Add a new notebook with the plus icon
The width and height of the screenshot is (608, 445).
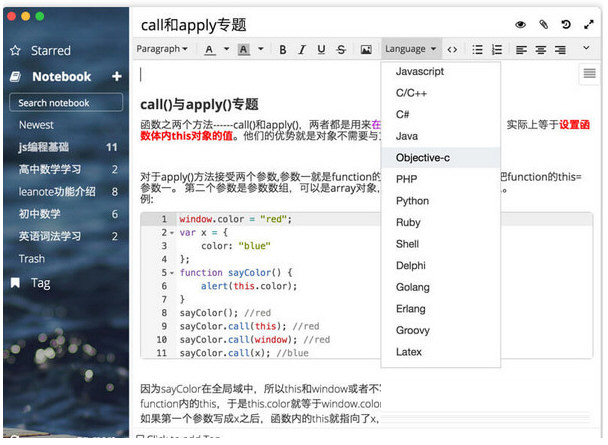click(116, 77)
